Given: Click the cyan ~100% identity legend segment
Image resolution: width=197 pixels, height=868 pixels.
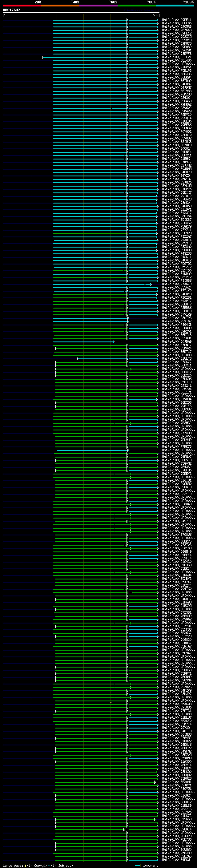Looking at the screenshot, I should pyautogui.click(x=175, y=6).
